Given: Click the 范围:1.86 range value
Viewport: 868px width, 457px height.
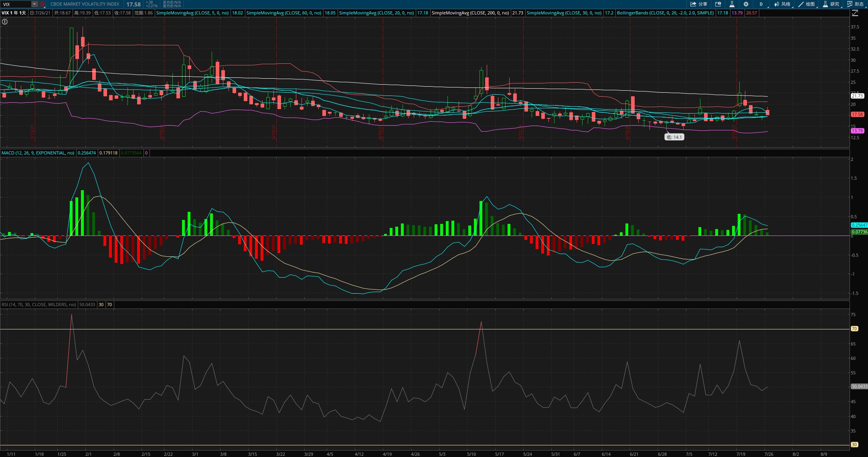Looking at the screenshot, I should coord(144,13).
